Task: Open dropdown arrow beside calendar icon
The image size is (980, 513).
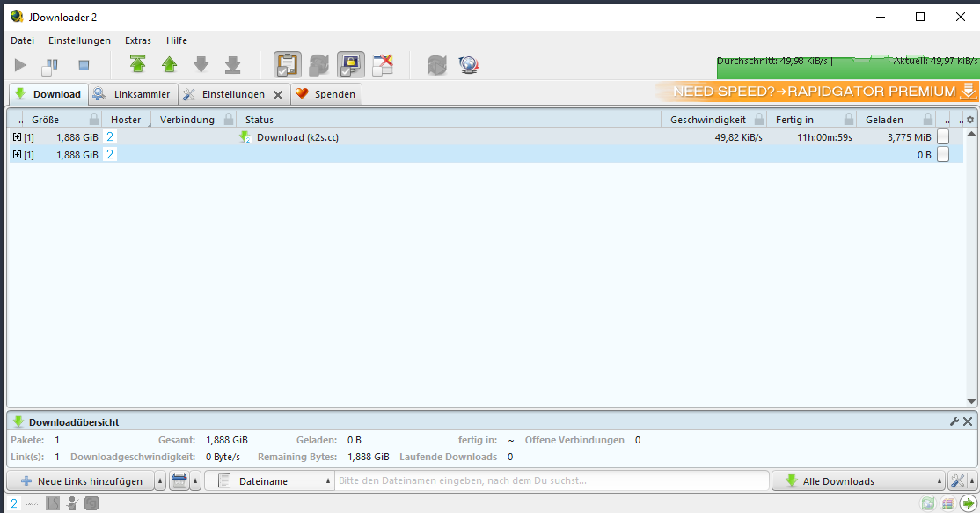Action: tap(195, 481)
